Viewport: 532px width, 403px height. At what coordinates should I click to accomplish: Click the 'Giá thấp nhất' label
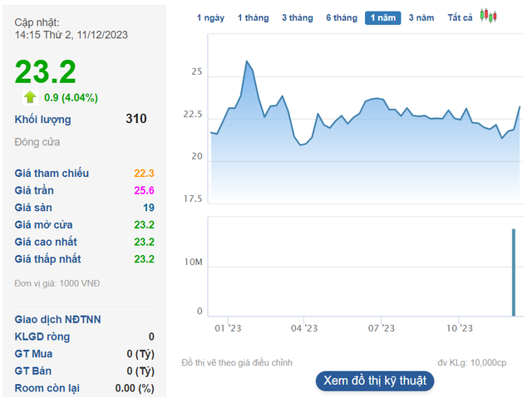click(48, 258)
